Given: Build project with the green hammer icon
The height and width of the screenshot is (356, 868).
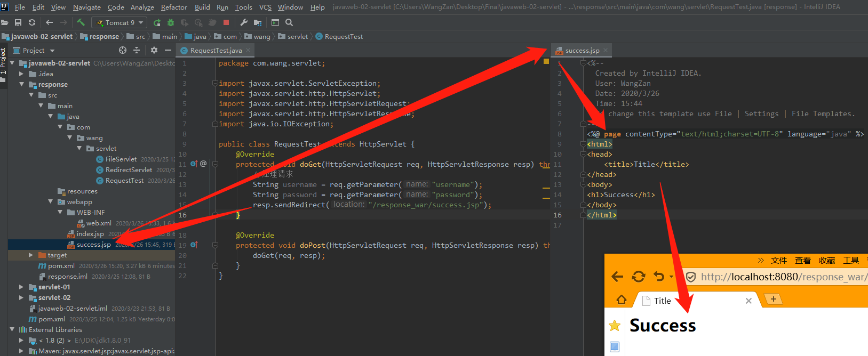Looking at the screenshot, I should coord(81,22).
